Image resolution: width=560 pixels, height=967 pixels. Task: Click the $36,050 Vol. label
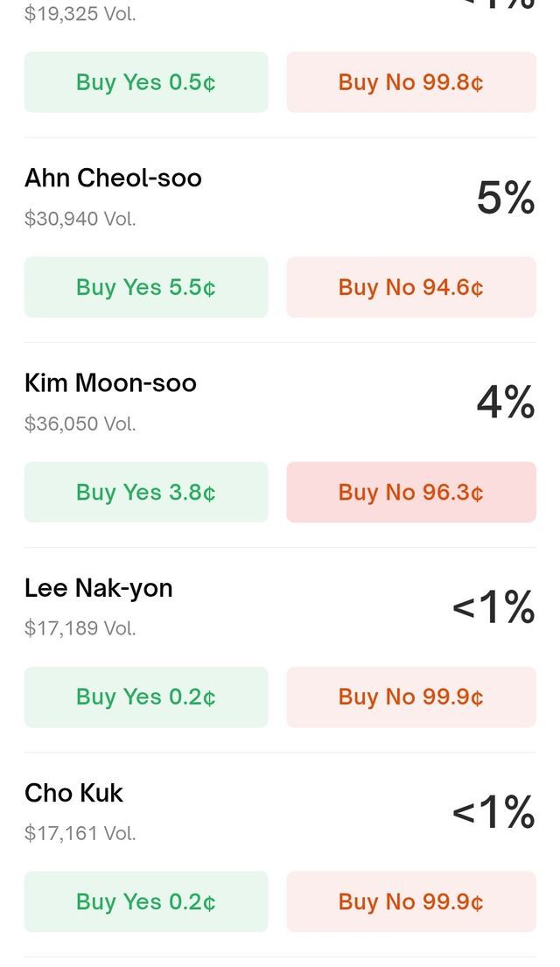pos(80,424)
